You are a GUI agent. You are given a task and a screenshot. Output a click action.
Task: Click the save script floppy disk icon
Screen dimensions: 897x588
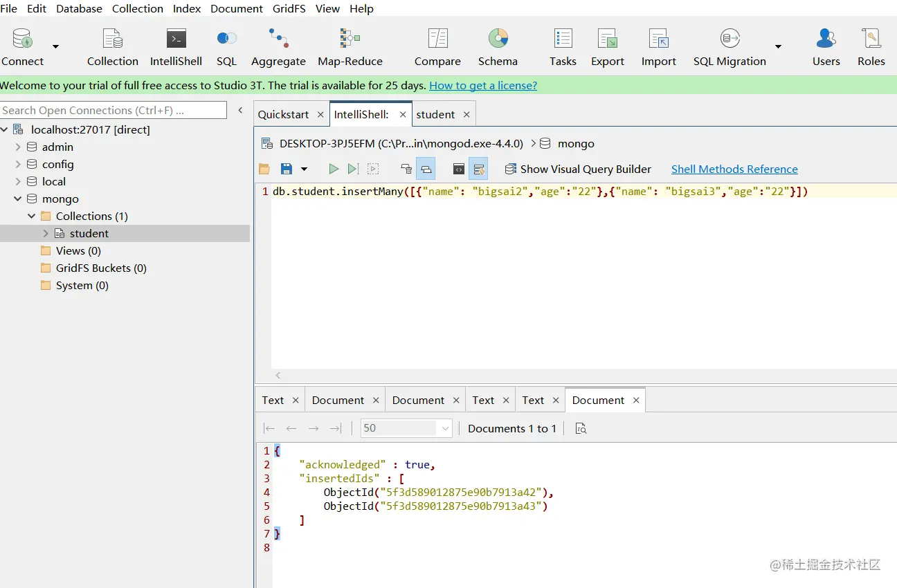(286, 169)
